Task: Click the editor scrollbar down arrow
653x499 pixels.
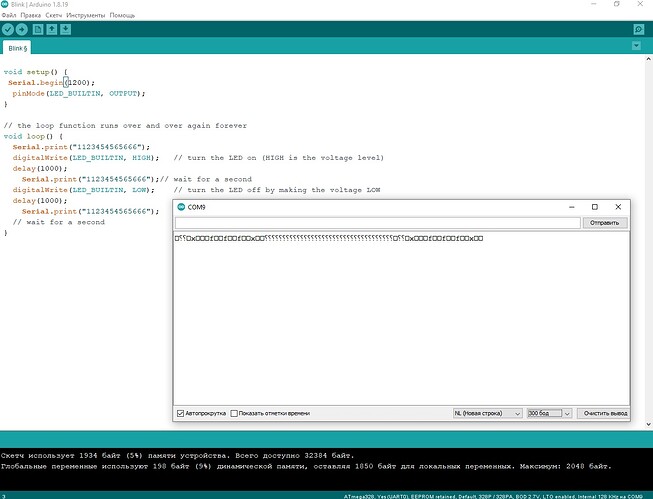Action: (648, 424)
